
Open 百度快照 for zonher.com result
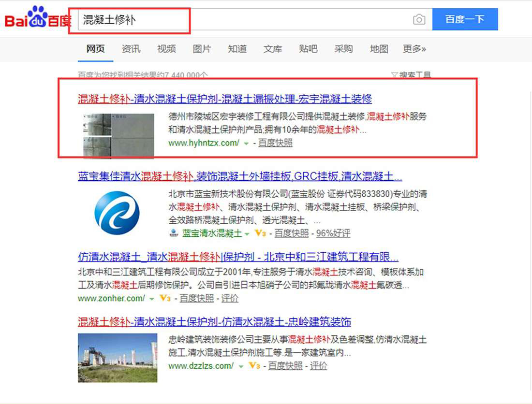click(196, 298)
